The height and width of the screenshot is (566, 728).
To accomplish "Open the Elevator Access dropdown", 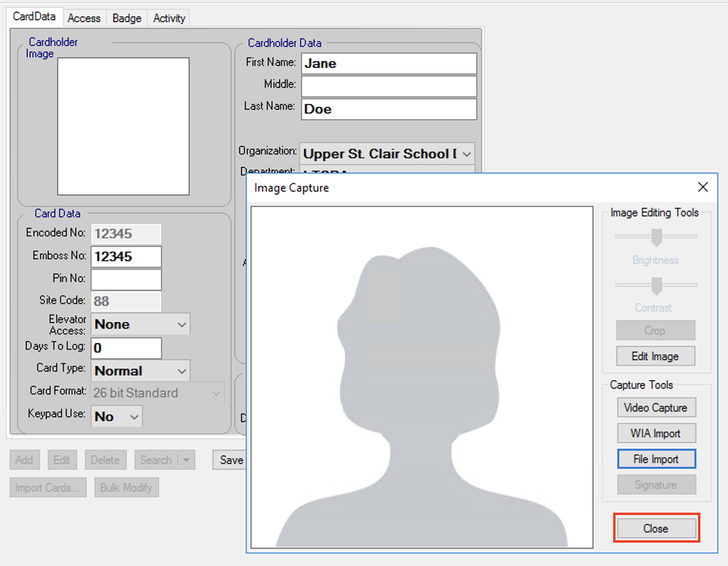I will pyautogui.click(x=182, y=324).
